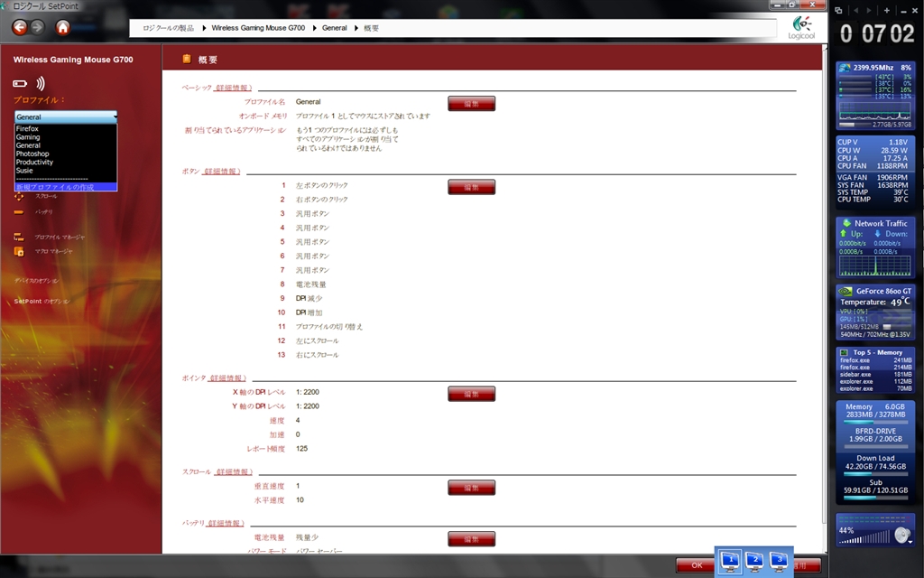
Task: Switch to virtual desktop 3 monitor icon
Action: (779, 561)
